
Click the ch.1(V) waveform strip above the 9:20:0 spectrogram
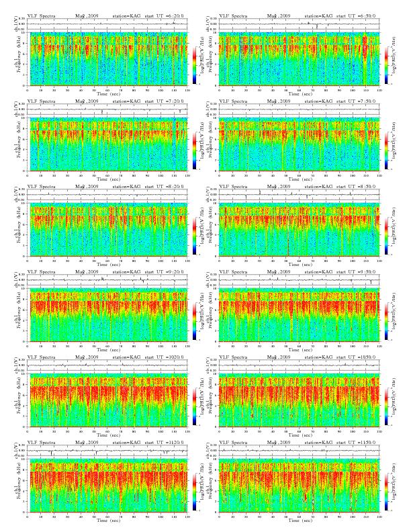(x=107, y=280)
